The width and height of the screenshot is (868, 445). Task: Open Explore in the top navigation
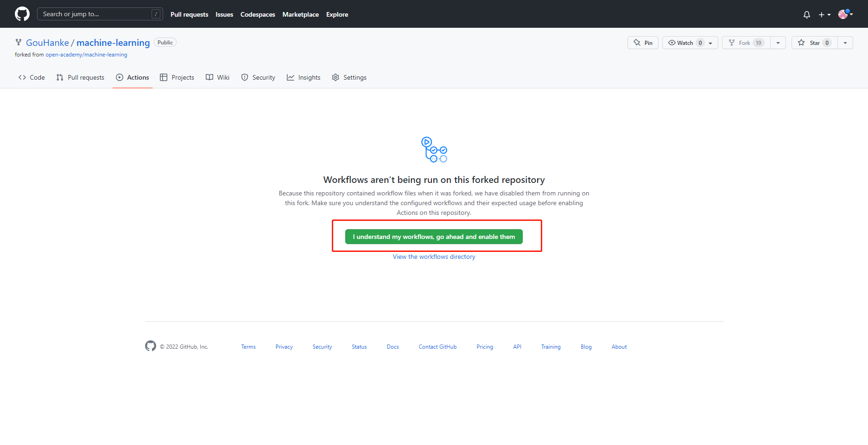pyautogui.click(x=337, y=14)
